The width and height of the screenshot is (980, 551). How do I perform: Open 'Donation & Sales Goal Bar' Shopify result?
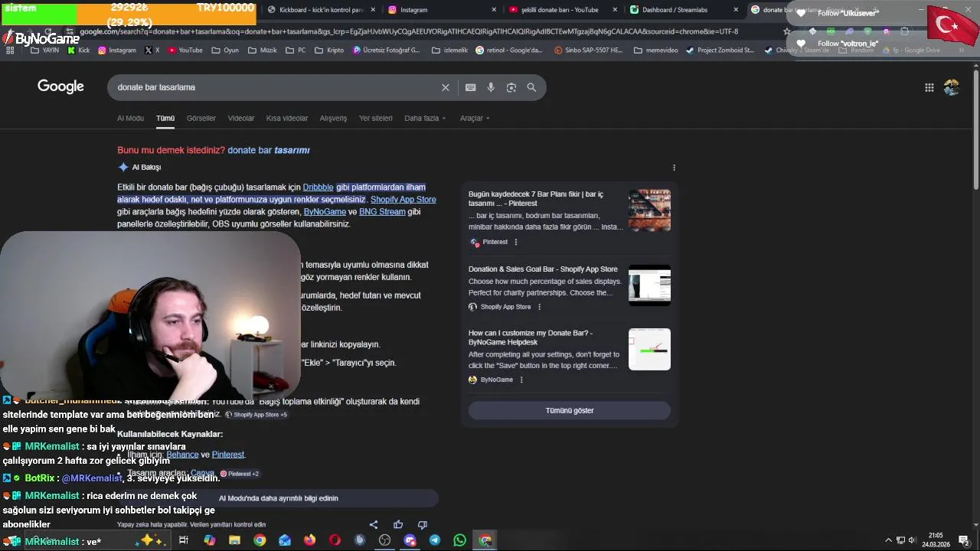(x=543, y=269)
